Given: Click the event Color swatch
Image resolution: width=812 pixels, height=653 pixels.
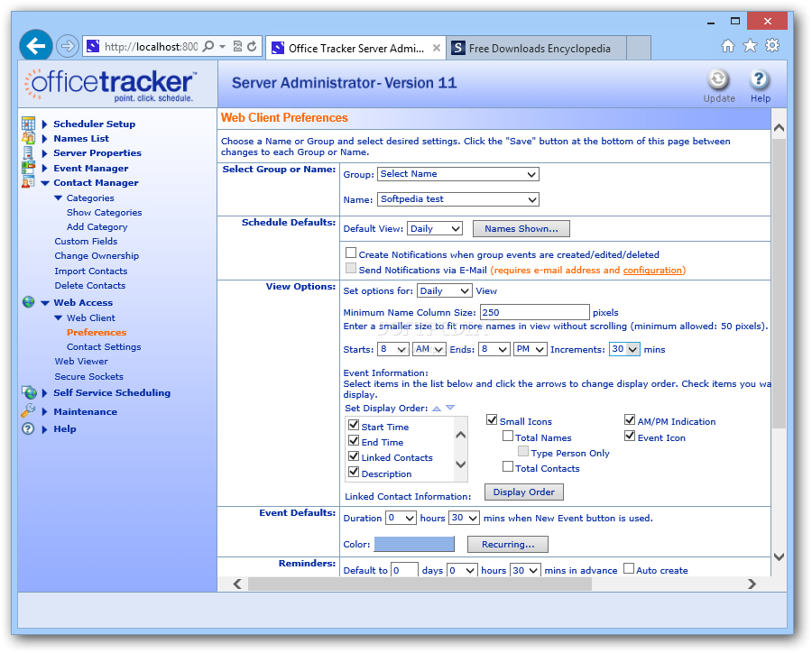Looking at the screenshot, I should (414, 544).
